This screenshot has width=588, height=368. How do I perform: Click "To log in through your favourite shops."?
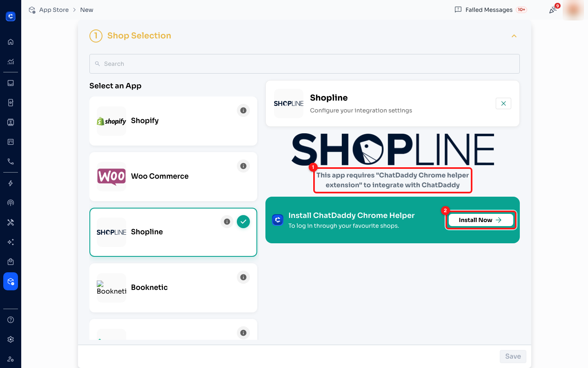(x=344, y=226)
